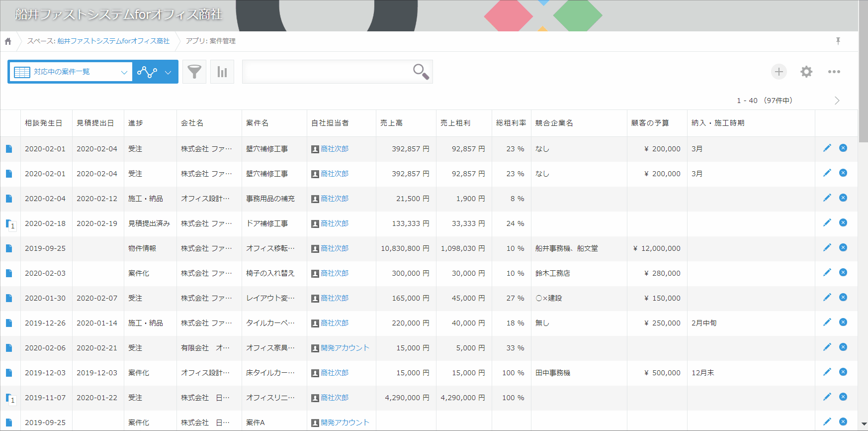Delete the 田中事務機 row record
Screen dimensions: 868x431
tap(843, 372)
